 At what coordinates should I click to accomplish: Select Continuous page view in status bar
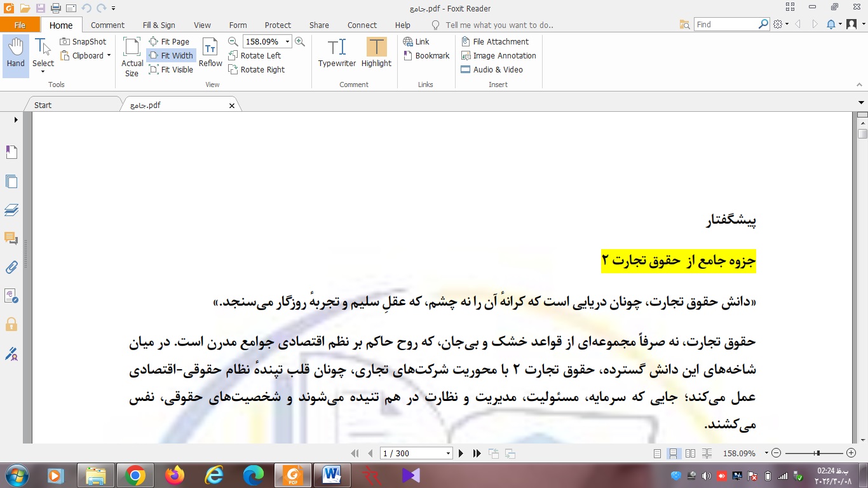tap(673, 453)
